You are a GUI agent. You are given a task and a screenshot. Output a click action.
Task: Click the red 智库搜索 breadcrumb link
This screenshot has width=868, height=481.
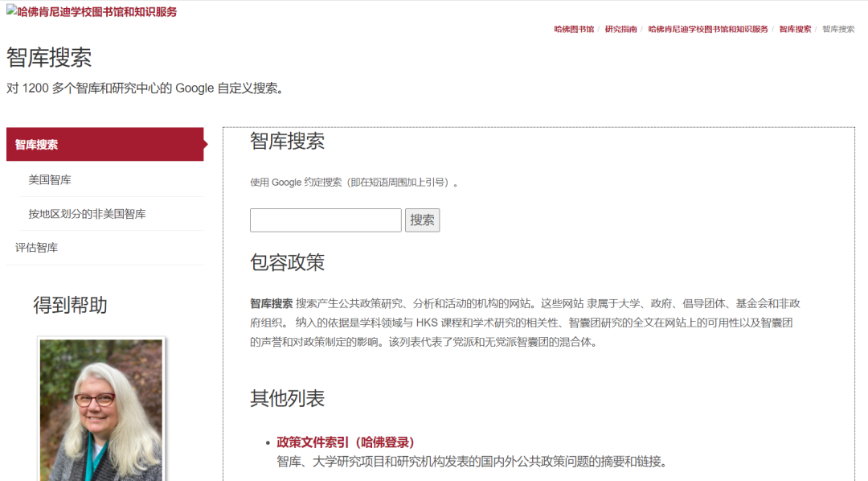(x=795, y=29)
